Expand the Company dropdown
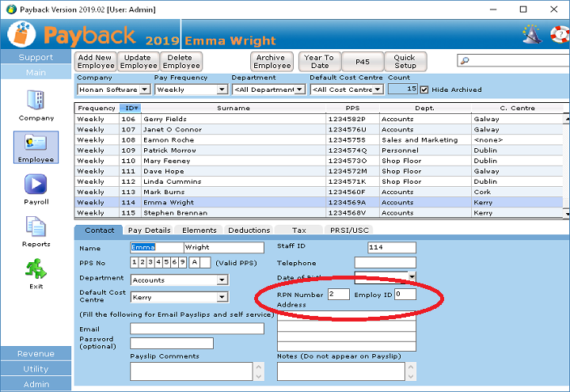 (144, 89)
